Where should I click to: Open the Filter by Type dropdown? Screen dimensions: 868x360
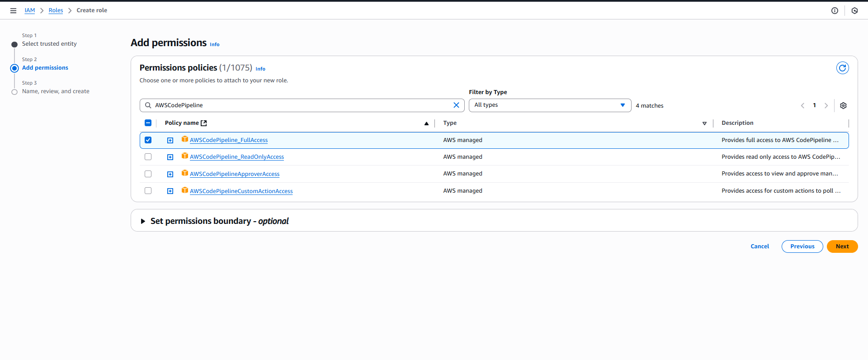(x=549, y=105)
